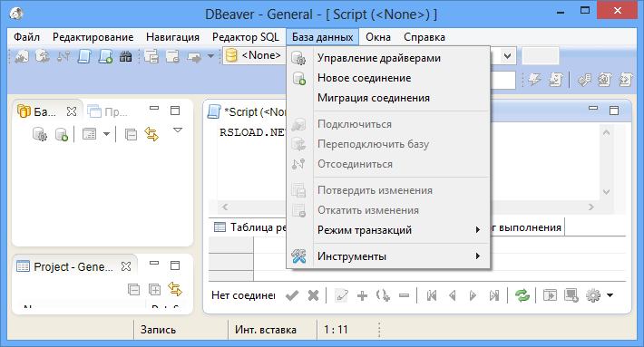Viewport: 644px width, 347px height.
Task: Open the Таблица ре... results tab
Action: (x=249, y=227)
